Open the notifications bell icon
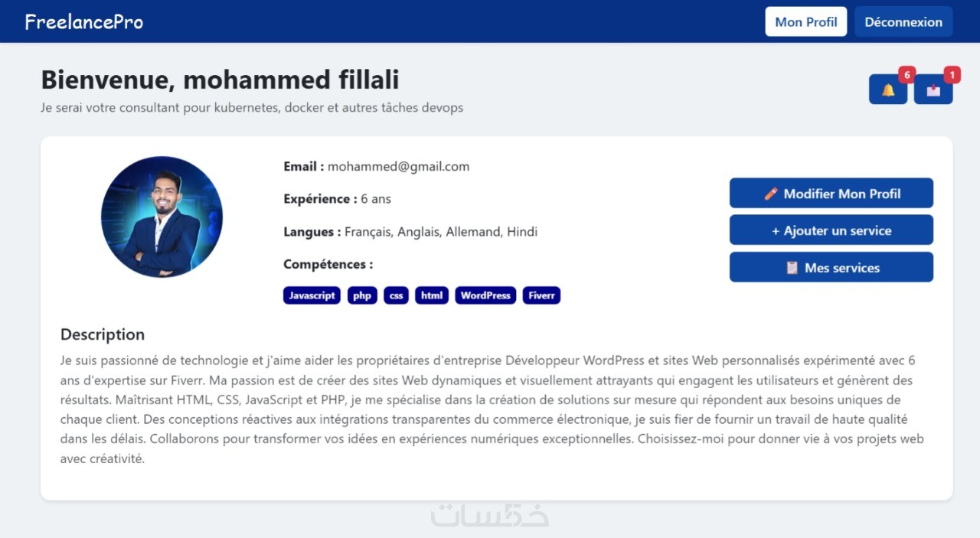The image size is (980, 538). (888, 90)
